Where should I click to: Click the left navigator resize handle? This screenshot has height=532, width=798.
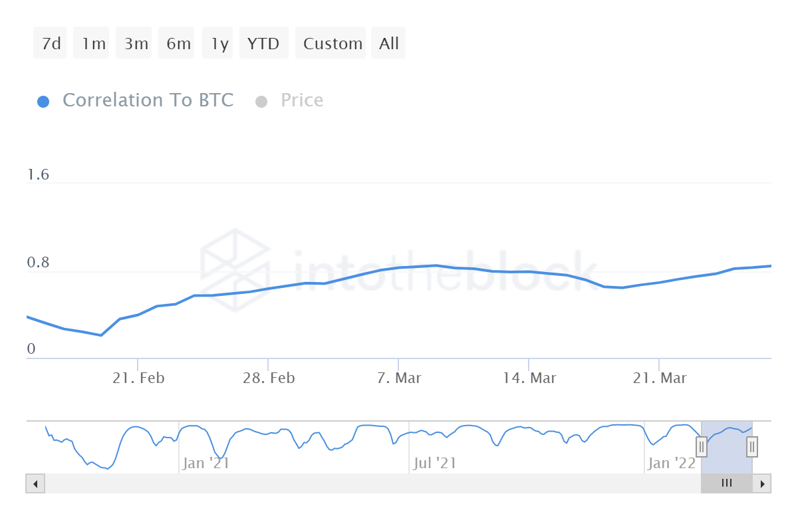pyautogui.click(x=702, y=447)
